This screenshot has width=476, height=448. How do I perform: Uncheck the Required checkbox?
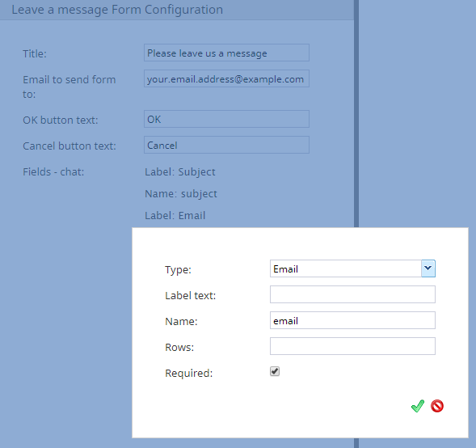point(275,371)
